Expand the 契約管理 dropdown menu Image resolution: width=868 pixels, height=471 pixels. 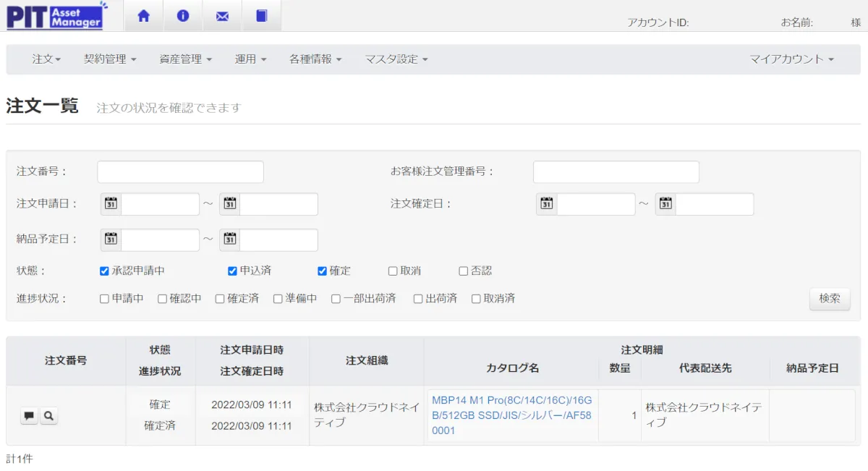click(110, 59)
